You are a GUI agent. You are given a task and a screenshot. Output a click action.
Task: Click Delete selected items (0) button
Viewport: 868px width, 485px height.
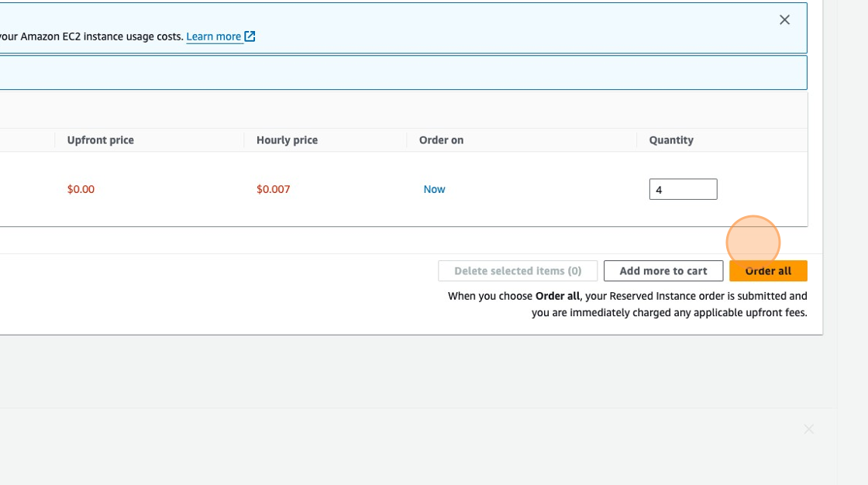point(518,271)
